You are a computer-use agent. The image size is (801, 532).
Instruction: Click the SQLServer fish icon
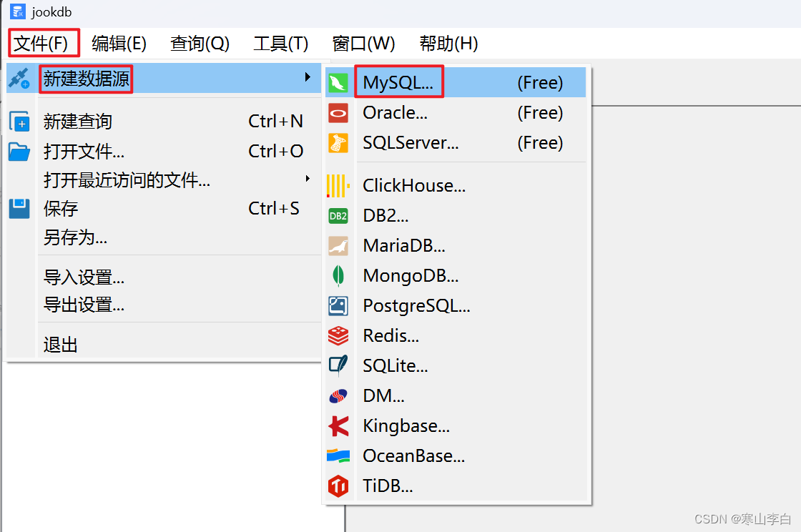tap(338, 142)
